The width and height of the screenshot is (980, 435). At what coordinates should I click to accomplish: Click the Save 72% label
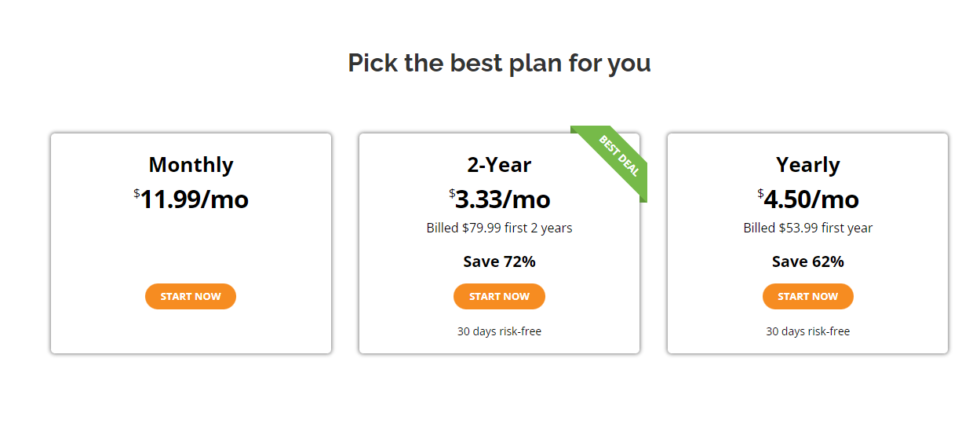(499, 261)
